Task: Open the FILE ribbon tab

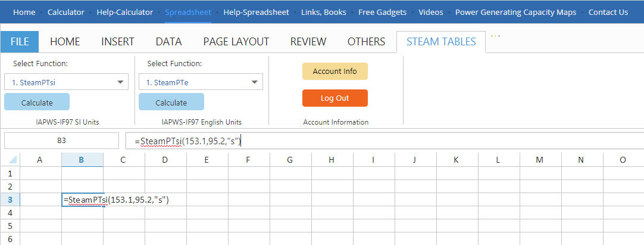Action: point(20,42)
